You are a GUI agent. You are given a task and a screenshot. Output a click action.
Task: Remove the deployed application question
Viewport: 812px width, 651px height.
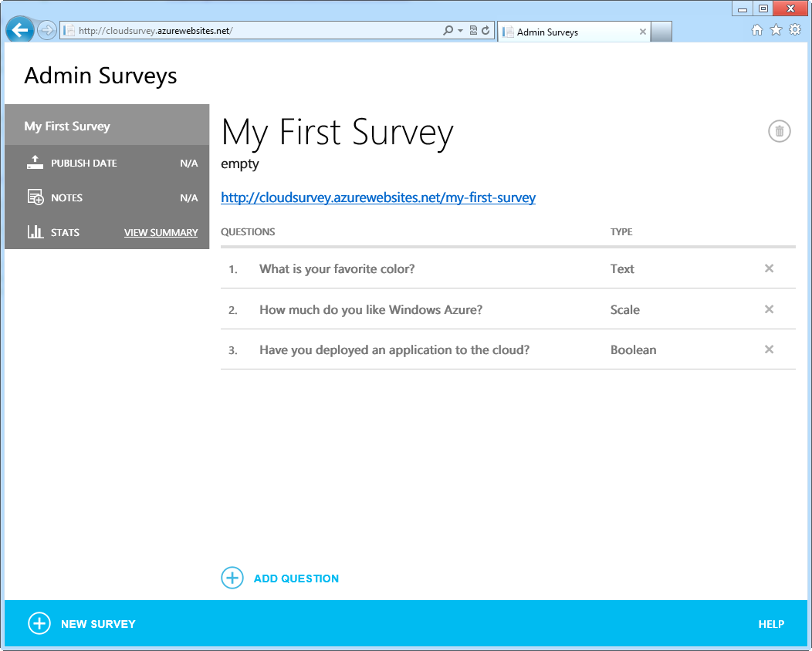769,349
